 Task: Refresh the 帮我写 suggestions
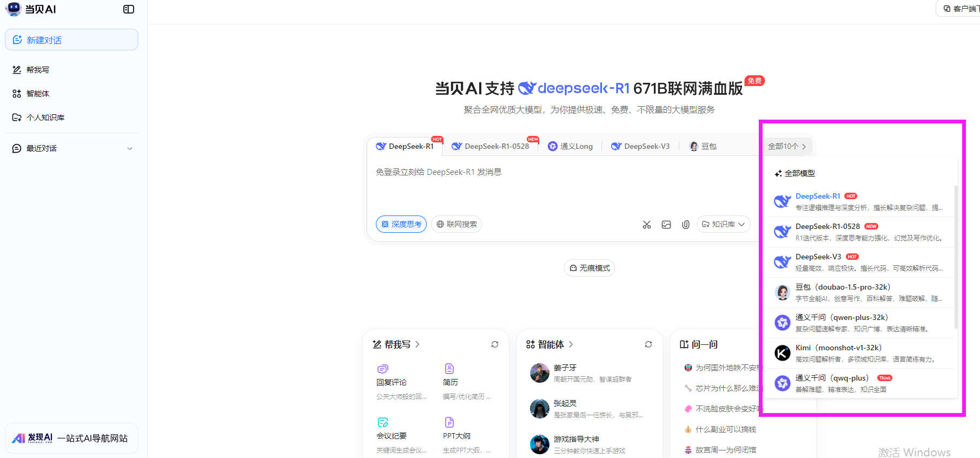coord(495,344)
